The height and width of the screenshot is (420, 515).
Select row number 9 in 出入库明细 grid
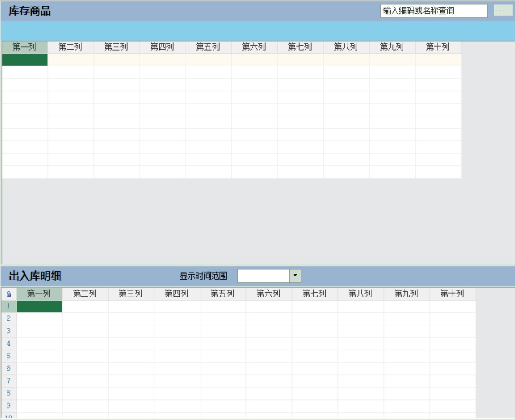8,406
